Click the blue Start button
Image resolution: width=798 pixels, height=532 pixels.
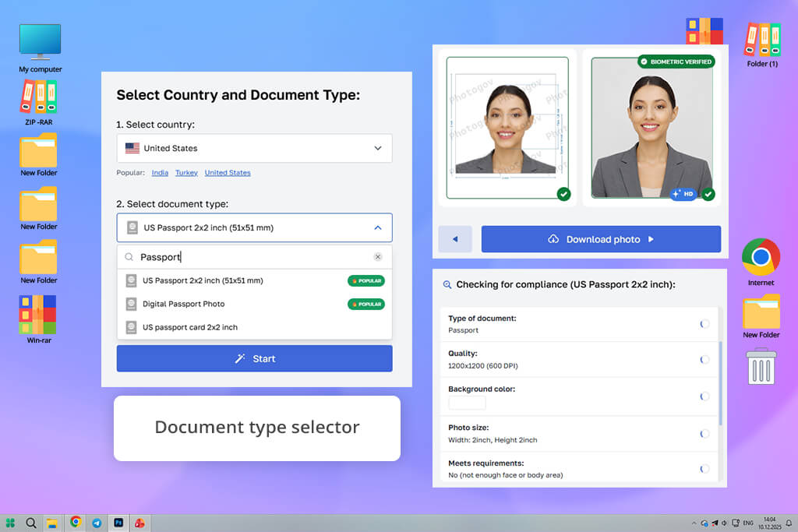point(254,358)
